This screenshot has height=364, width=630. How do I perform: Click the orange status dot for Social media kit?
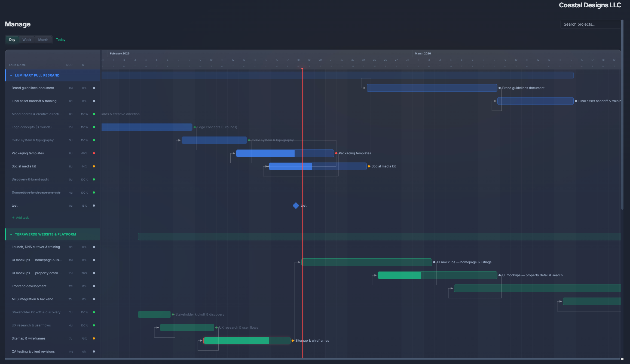point(94,166)
